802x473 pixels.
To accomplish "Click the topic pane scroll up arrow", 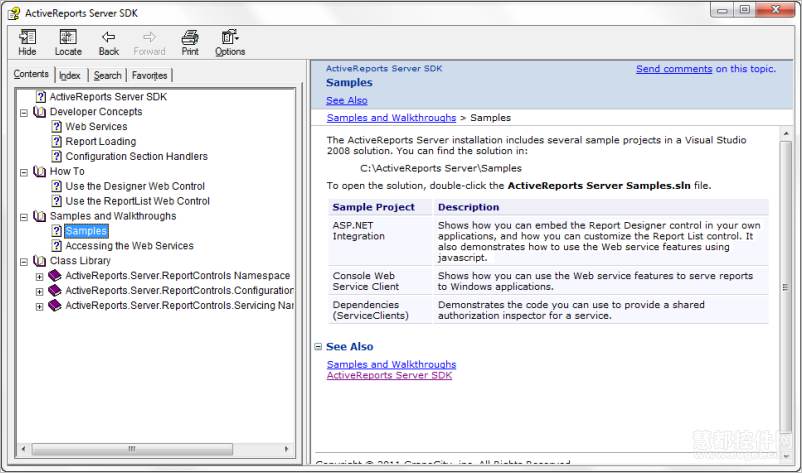I will coord(785,133).
